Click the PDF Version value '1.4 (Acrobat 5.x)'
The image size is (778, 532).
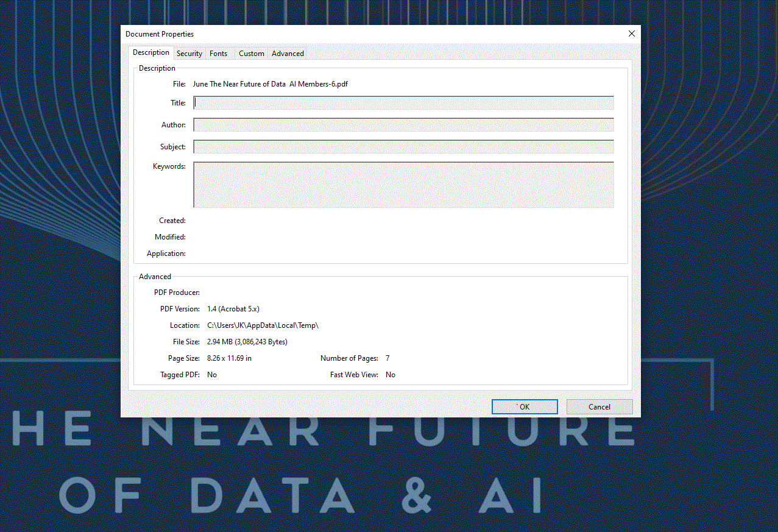233,309
